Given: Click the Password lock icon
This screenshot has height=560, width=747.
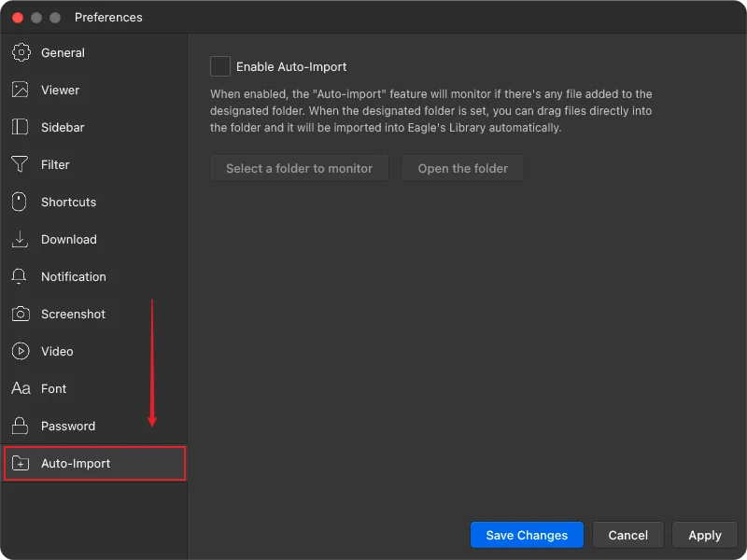Looking at the screenshot, I should (20, 426).
